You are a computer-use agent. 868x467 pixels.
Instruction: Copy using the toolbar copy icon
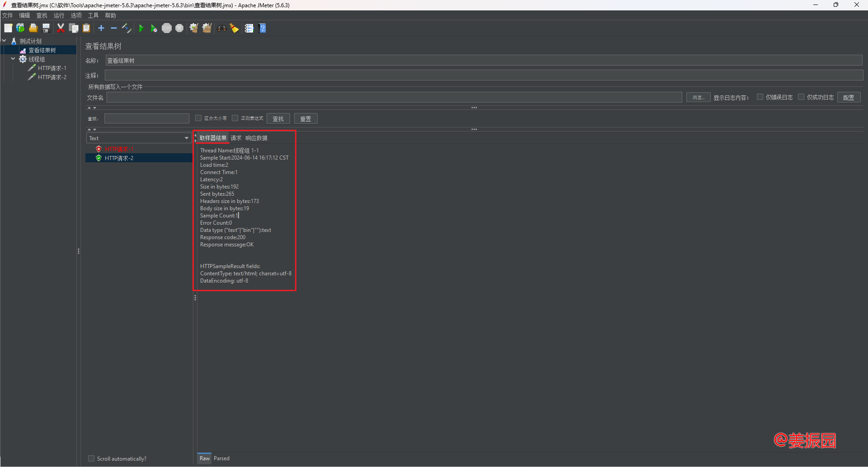(x=74, y=28)
